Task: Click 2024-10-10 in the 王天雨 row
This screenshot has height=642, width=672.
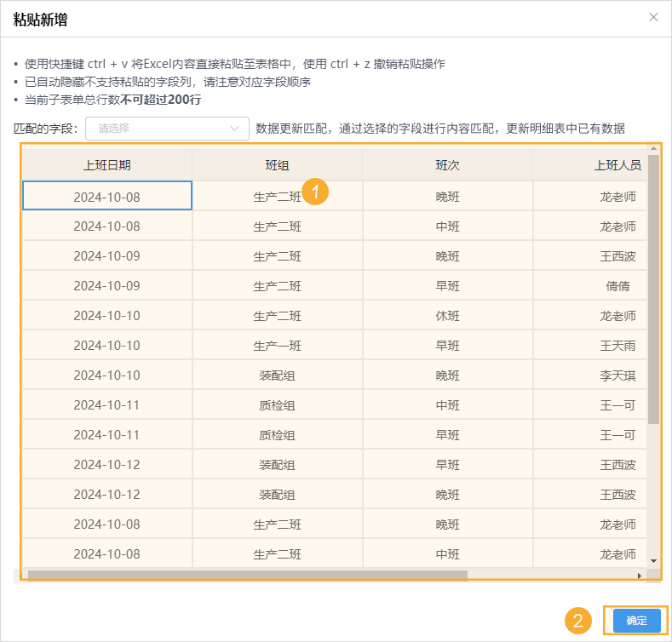Action: pos(106,346)
